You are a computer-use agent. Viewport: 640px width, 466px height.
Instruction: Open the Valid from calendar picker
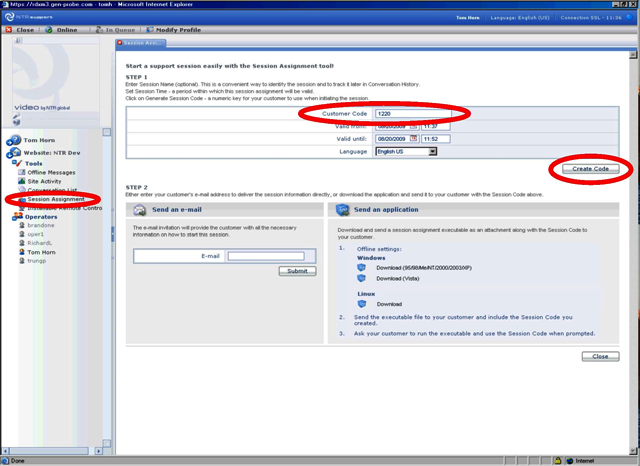414,126
